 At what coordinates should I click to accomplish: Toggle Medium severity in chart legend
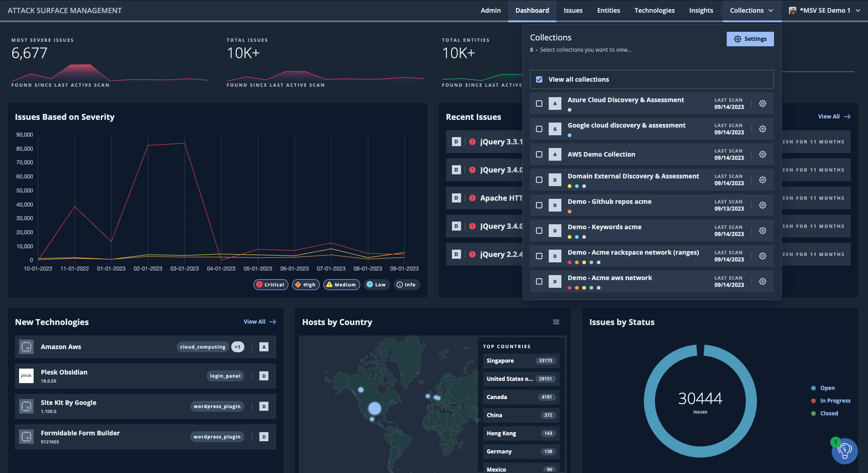342,285
